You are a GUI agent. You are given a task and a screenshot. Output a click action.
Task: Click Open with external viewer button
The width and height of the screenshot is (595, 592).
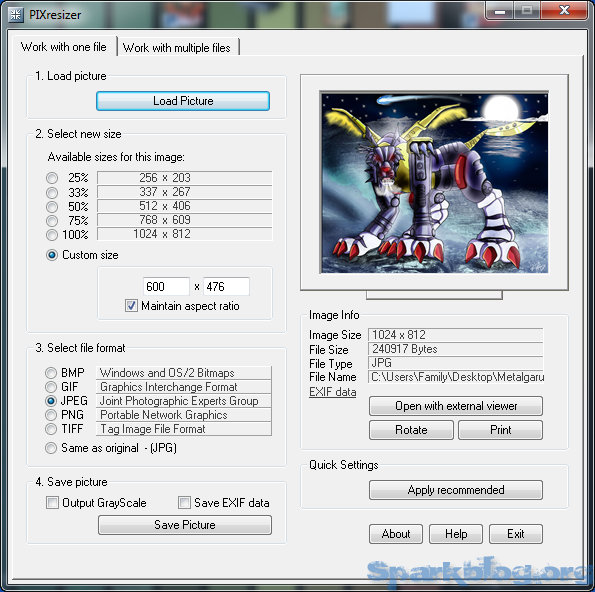(x=456, y=406)
